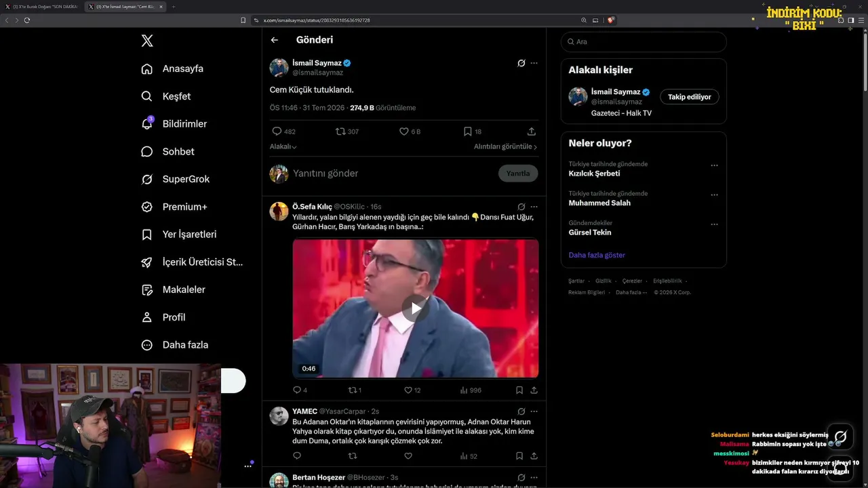Screen dimensions: 868x488
Task: Open a new browser tab with plus
Action: pos(173,7)
